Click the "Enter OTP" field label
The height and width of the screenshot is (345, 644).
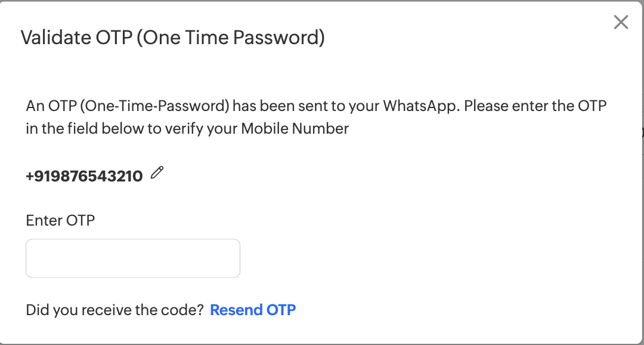tap(60, 220)
